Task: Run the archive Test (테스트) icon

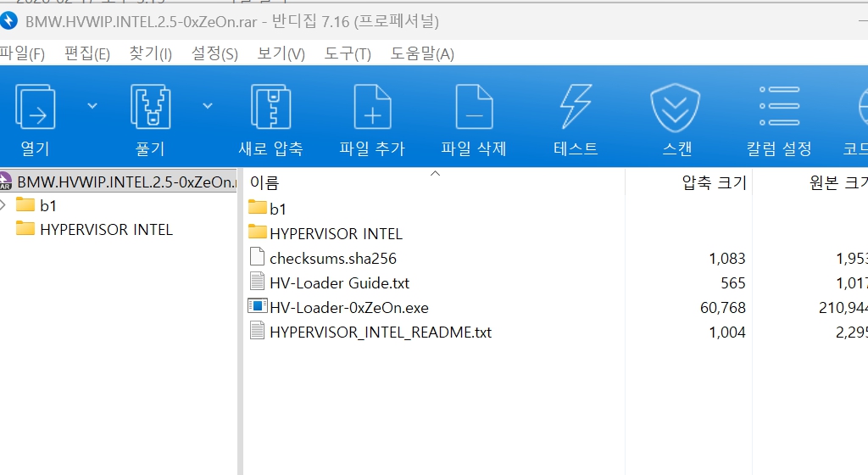Action: (576, 109)
